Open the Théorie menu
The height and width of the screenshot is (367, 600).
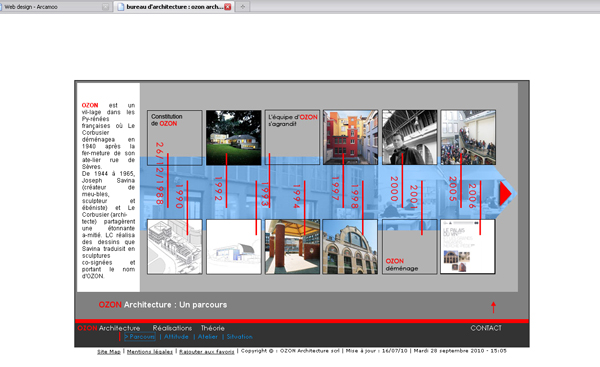tap(212, 328)
